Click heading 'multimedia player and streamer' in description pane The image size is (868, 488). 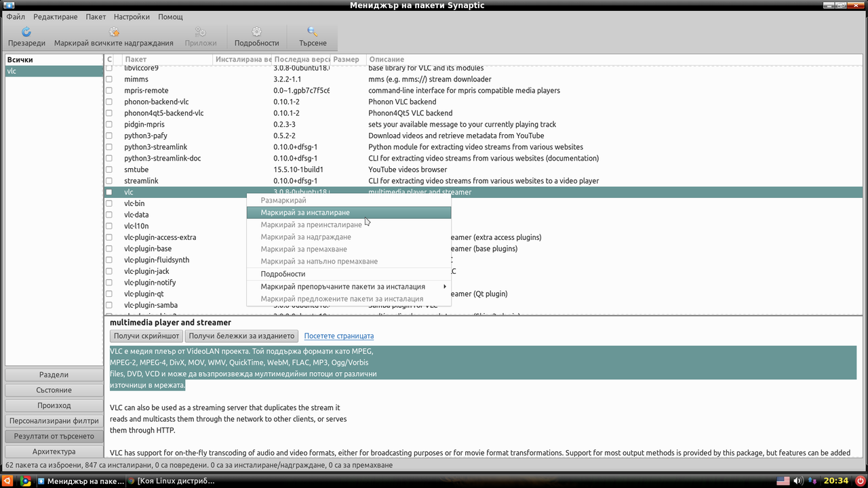point(170,323)
